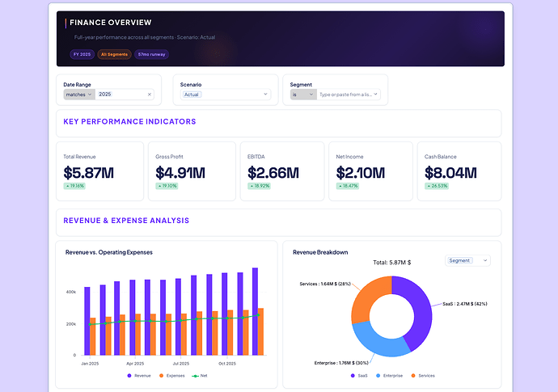Select the Total Revenue $5.87M KPI card

tap(100, 171)
